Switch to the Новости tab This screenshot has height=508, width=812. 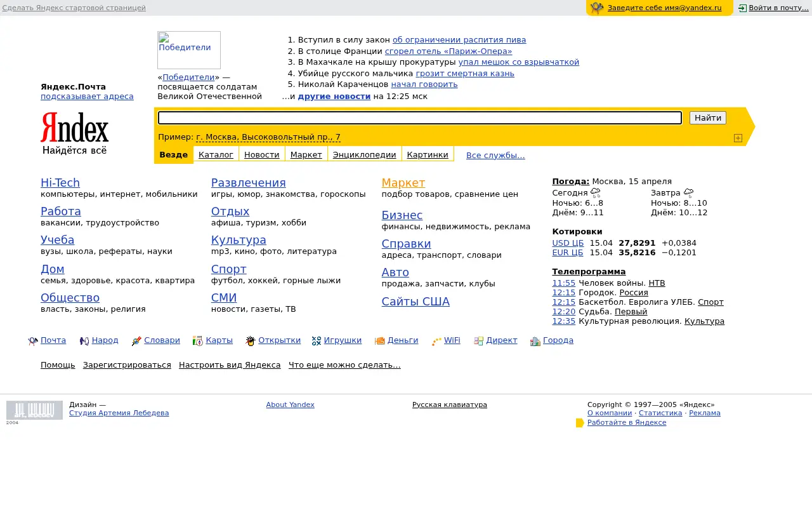point(262,155)
